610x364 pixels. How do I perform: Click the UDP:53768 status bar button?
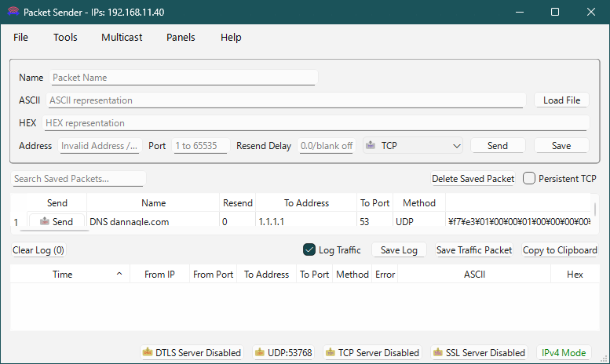(x=283, y=353)
